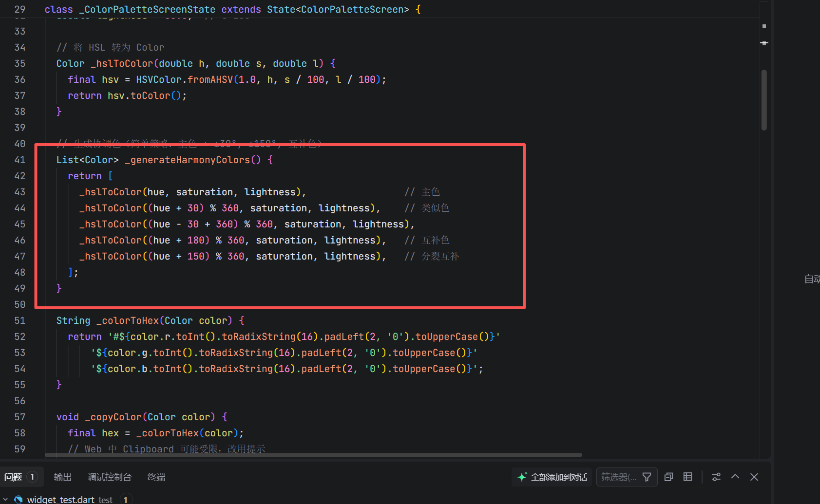820x504 pixels.
Task: Click the horizontal editor scrollbar
Action: coord(313,455)
